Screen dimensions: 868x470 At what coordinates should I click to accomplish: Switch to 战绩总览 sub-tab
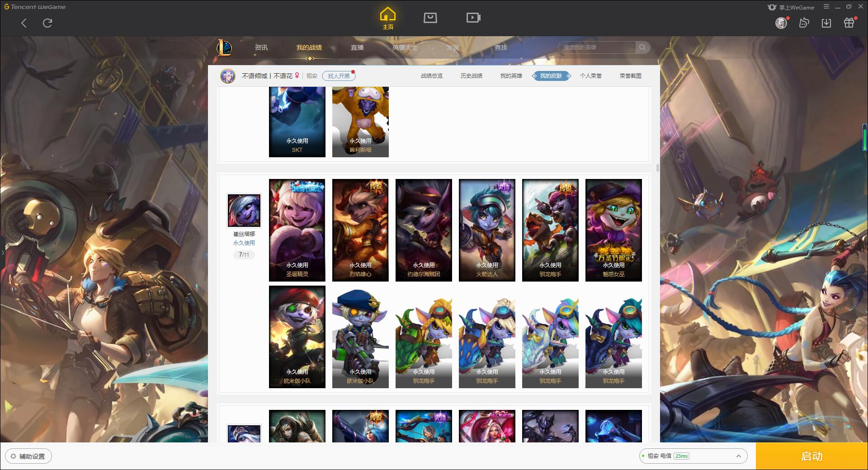click(x=432, y=76)
